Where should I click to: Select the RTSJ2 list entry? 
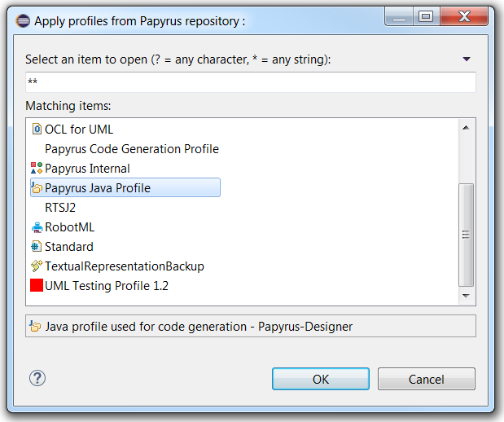point(60,208)
